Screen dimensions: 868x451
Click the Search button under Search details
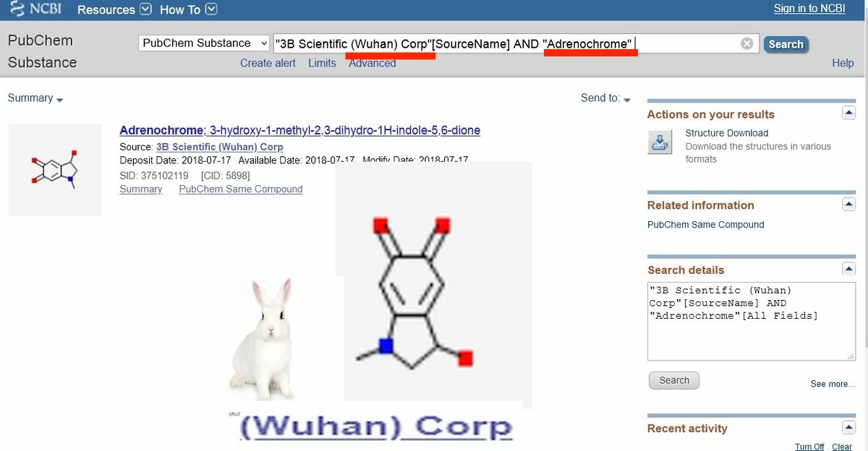click(674, 381)
